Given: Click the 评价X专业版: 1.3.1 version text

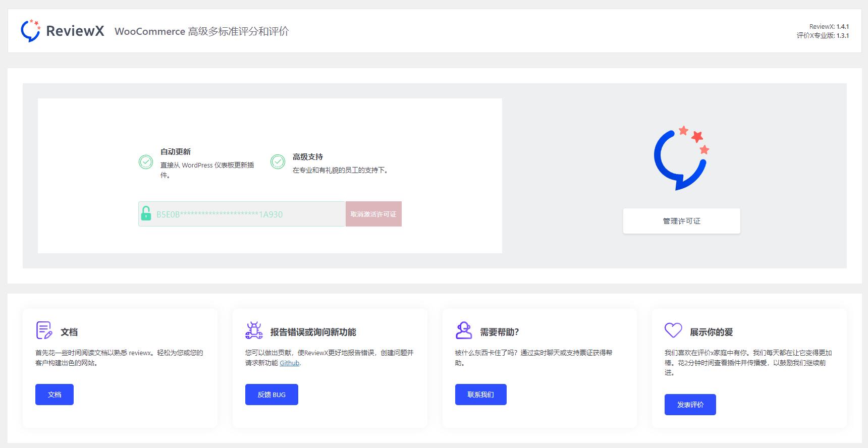Looking at the screenshot, I should 823,36.
